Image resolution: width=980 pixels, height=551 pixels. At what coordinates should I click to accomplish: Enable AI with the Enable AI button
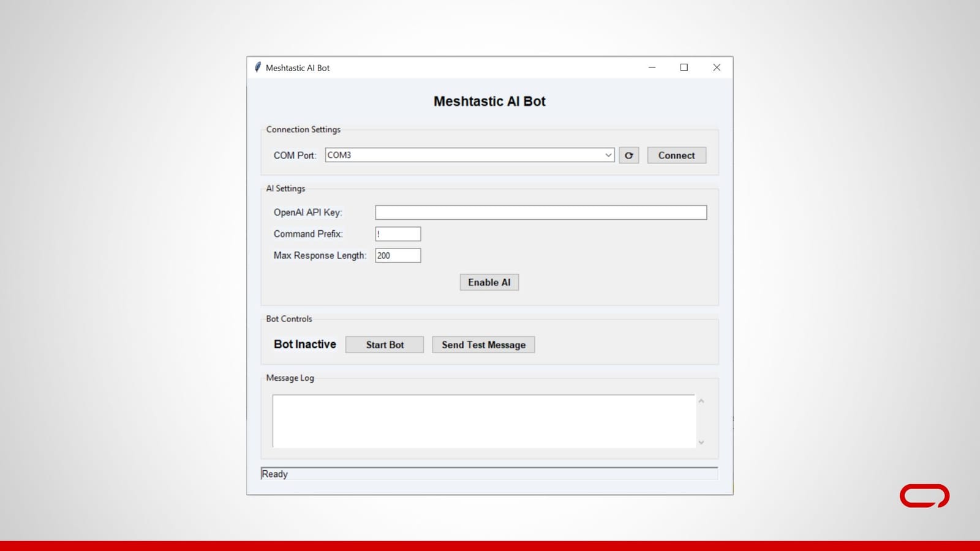(489, 282)
